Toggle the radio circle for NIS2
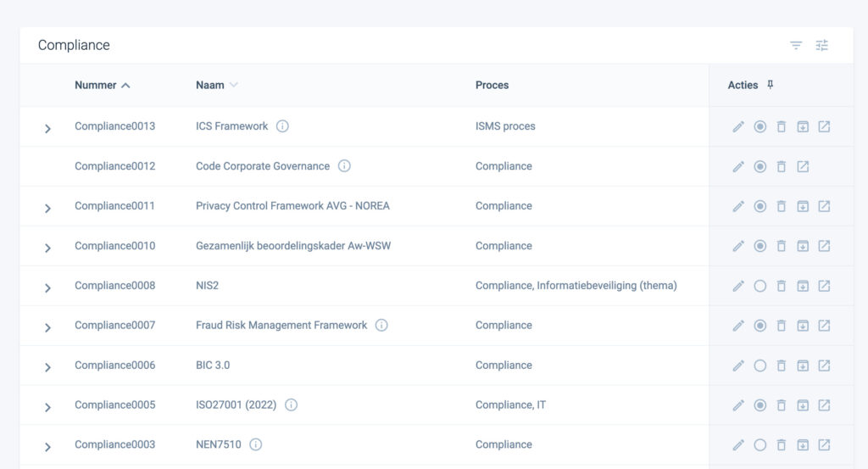Viewport: 868px width, 469px height. (760, 286)
